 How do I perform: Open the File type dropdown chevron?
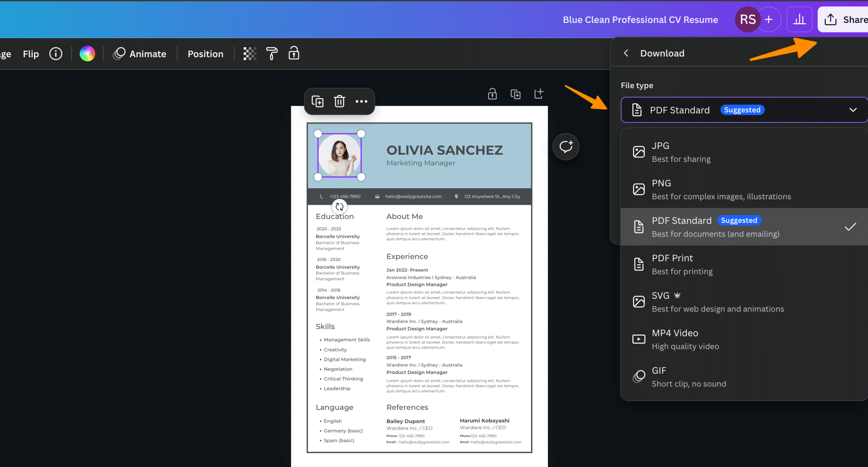click(x=853, y=110)
